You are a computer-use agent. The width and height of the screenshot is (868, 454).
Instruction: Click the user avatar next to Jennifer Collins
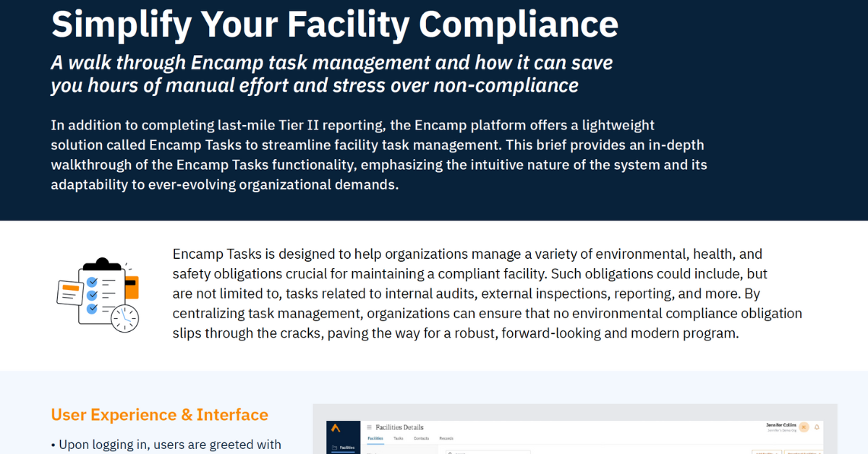click(804, 427)
